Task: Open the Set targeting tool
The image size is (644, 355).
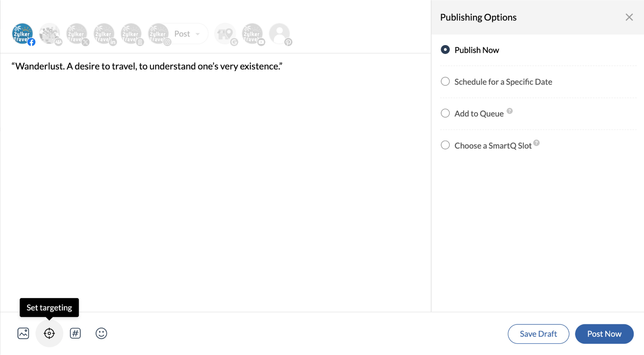Action: pyautogui.click(x=49, y=334)
